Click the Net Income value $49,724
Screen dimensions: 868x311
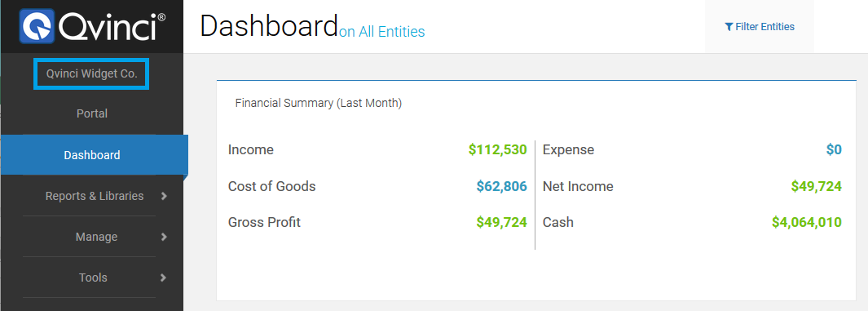coord(817,186)
